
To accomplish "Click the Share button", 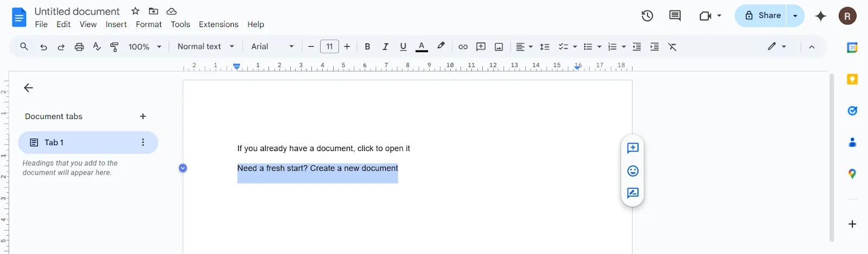I will pyautogui.click(x=762, y=16).
